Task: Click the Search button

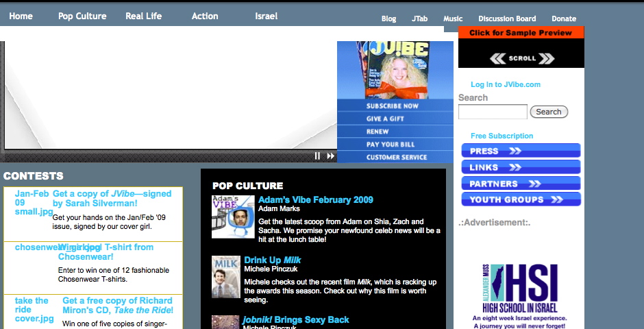Action: pyautogui.click(x=549, y=112)
